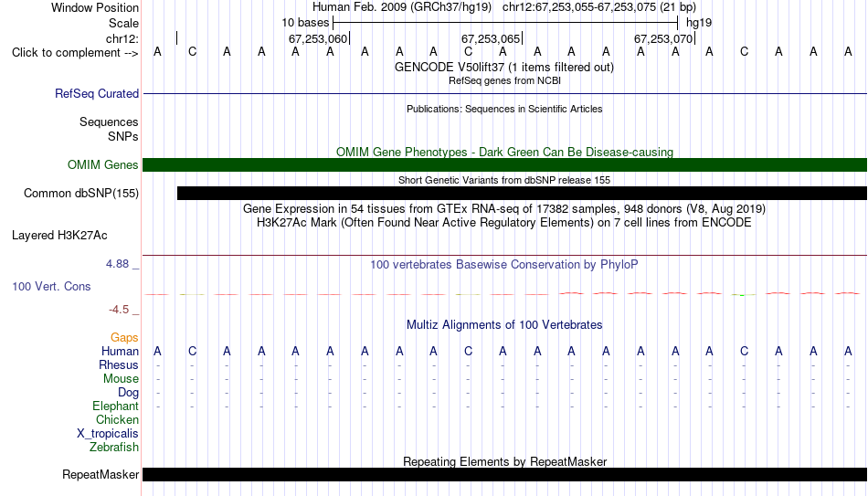Click the black Common dbSNP item bar
This screenshot has width=868, height=496.
pos(522,194)
